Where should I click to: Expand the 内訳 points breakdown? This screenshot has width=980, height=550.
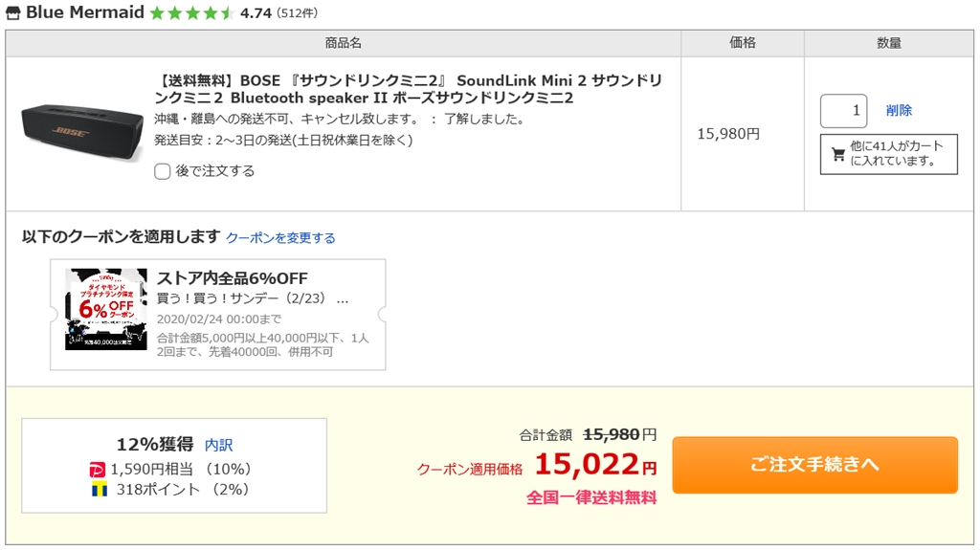click(x=218, y=445)
